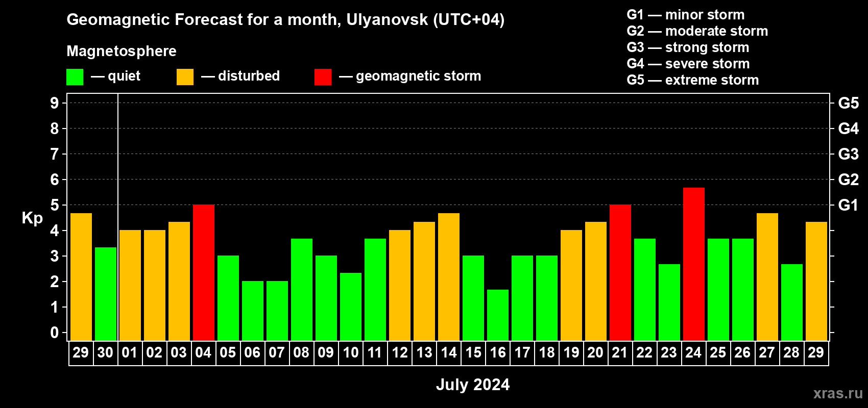Click the orange bar for day 12
This screenshot has width=868, height=408.
pos(399,286)
